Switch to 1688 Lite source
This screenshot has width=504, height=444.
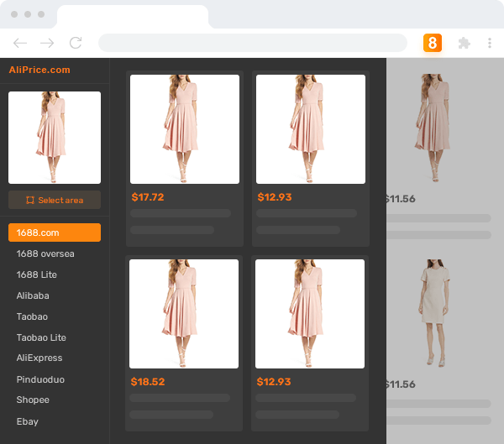coord(37,274)
